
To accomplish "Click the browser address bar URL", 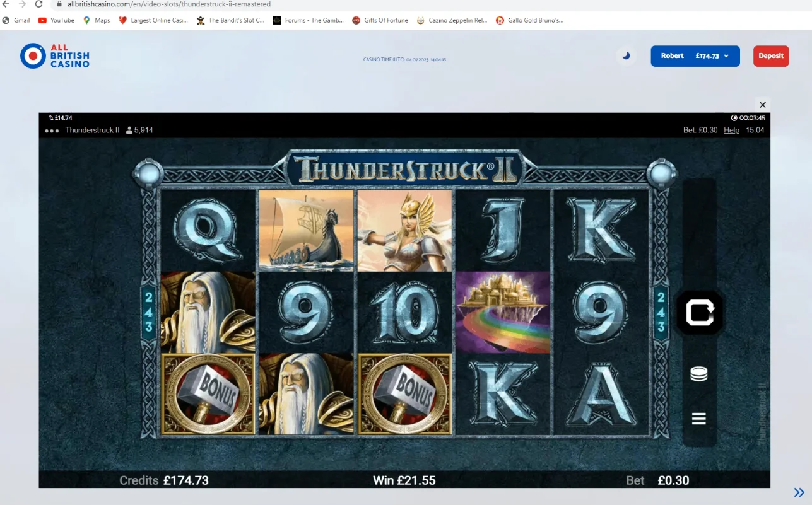I will point(169,4).
